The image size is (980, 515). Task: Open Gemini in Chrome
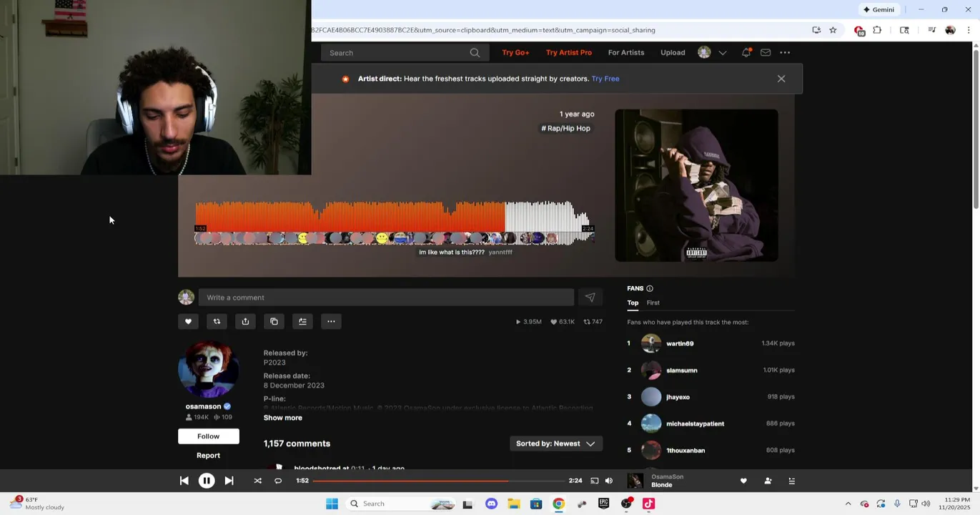[879, 9]
